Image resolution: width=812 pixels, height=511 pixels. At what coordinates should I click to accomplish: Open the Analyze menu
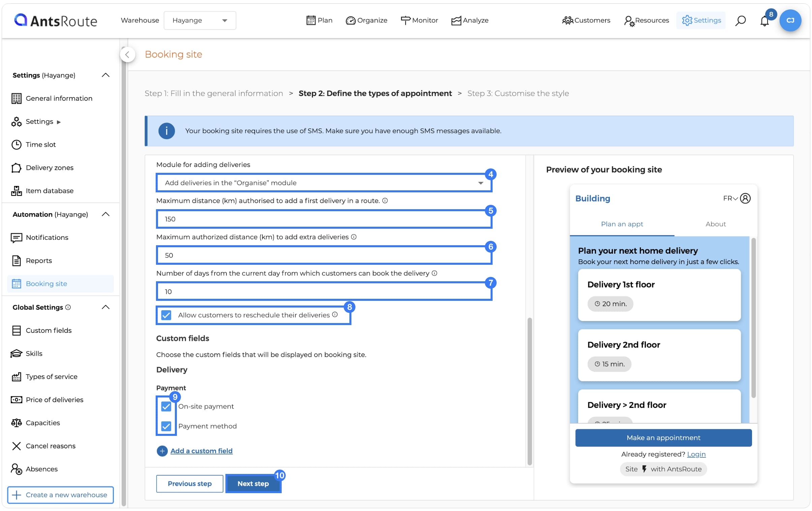click(x=470, y=20)
